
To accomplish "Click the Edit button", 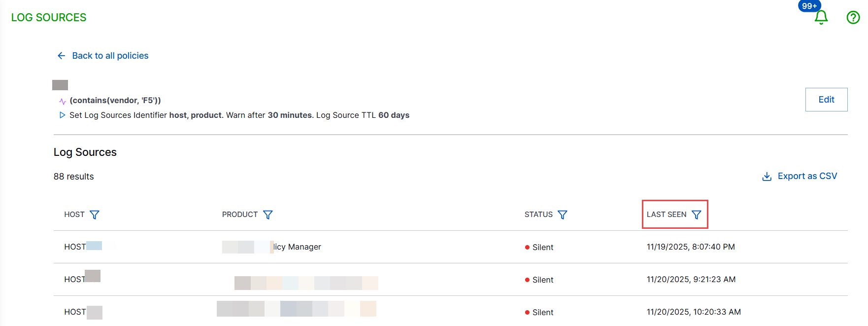I will [826, 100].
